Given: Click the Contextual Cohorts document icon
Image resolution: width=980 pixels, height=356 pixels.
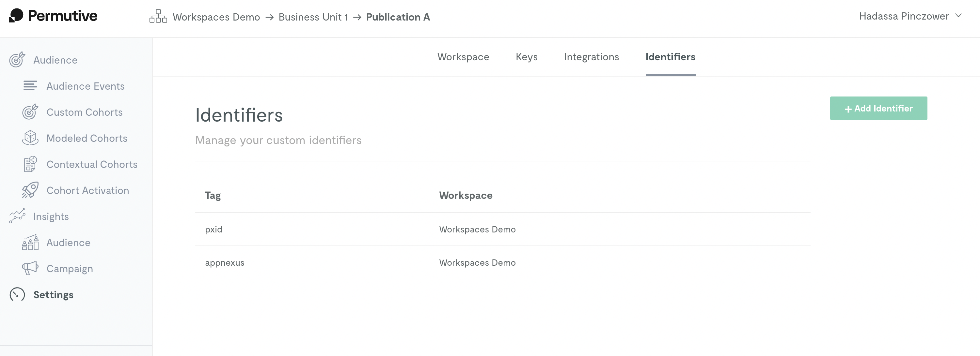Looking at the screenshot, I should (30, 164).
